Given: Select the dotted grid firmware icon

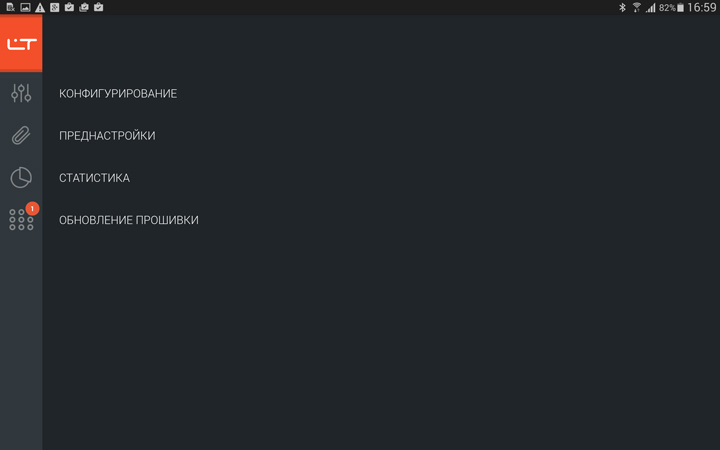Looking at the screenshot, I should 21,220.
